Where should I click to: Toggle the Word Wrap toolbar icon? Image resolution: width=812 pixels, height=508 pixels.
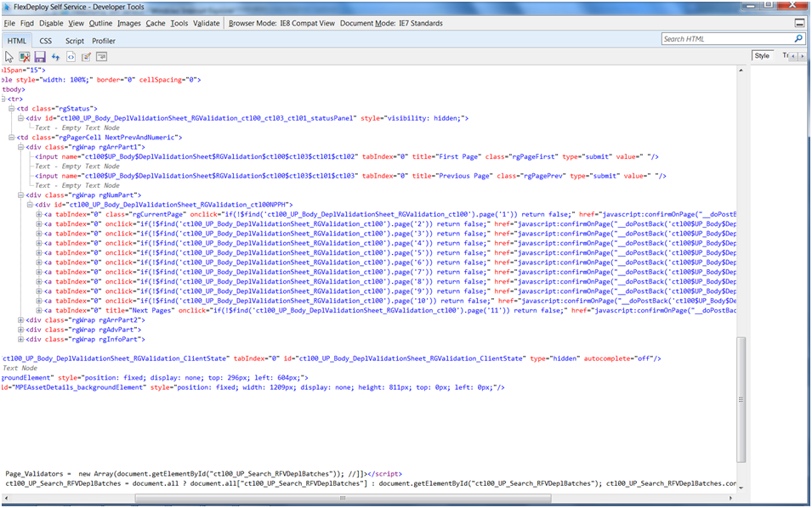[x=101, y=57]
